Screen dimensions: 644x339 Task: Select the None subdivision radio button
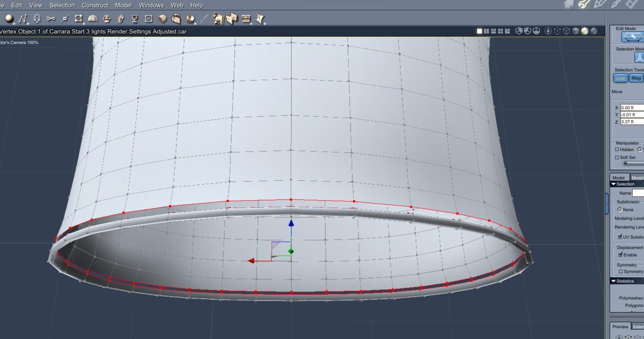point(620,210)
